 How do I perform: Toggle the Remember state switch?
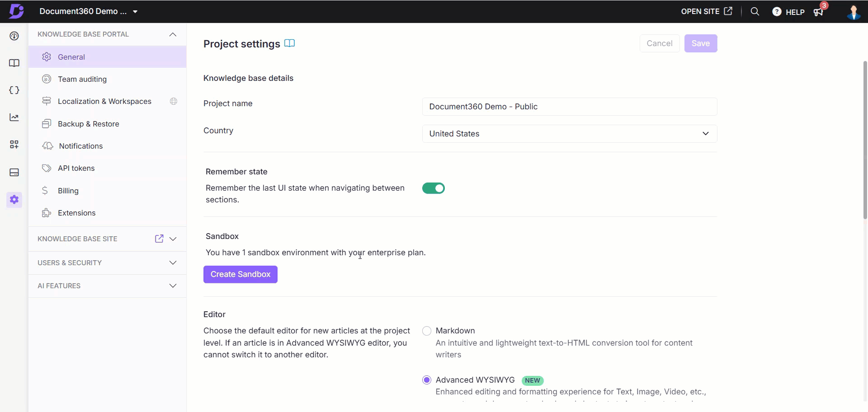point(434,188)
